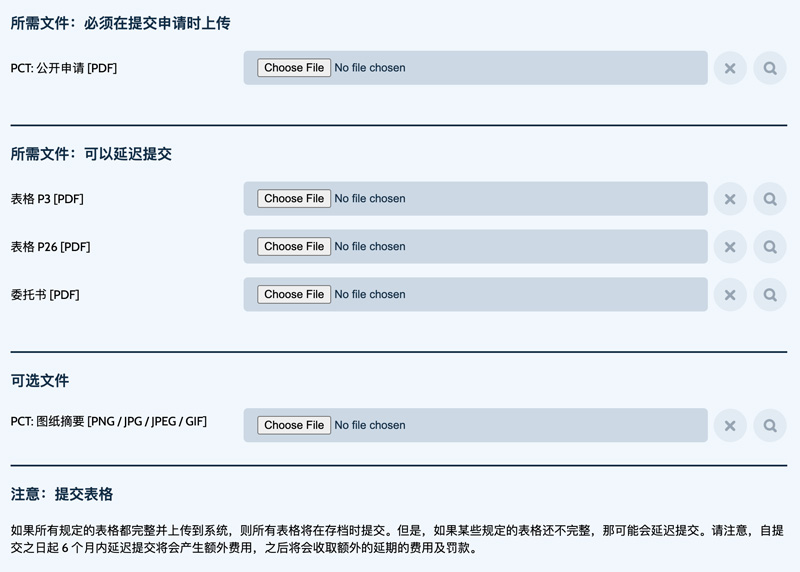Preview the 委托书 file with magnifier
Screen dimensions: 800x572
770,294
